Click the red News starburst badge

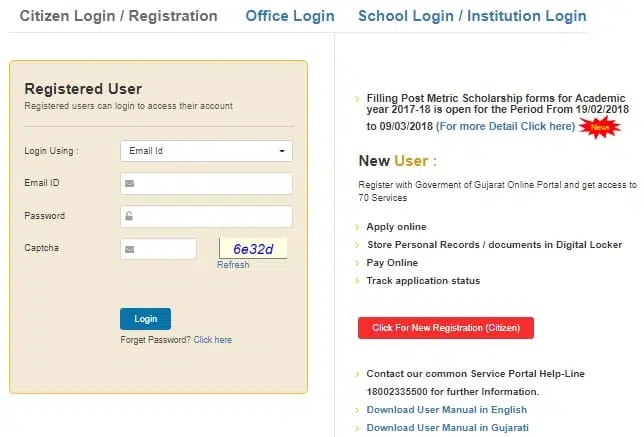tap(600, 127)
